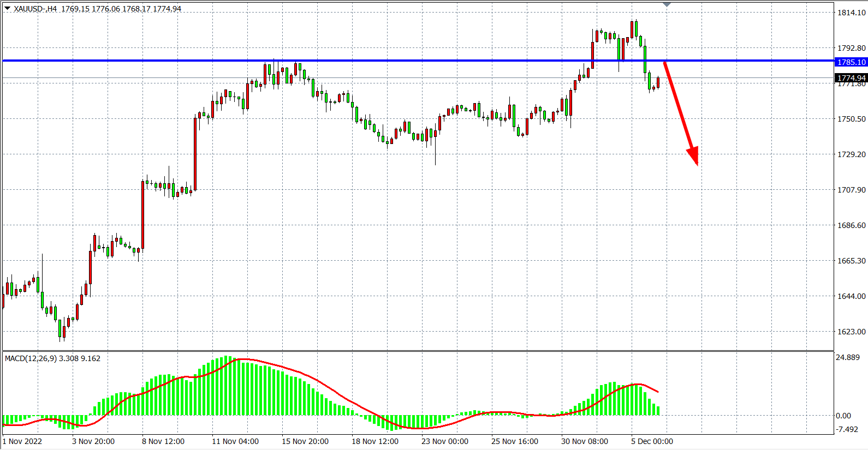The height and width of the screenshot is (450, 868).
Task: Click the 1623.00 price scale label
Action: coord(851,332)
